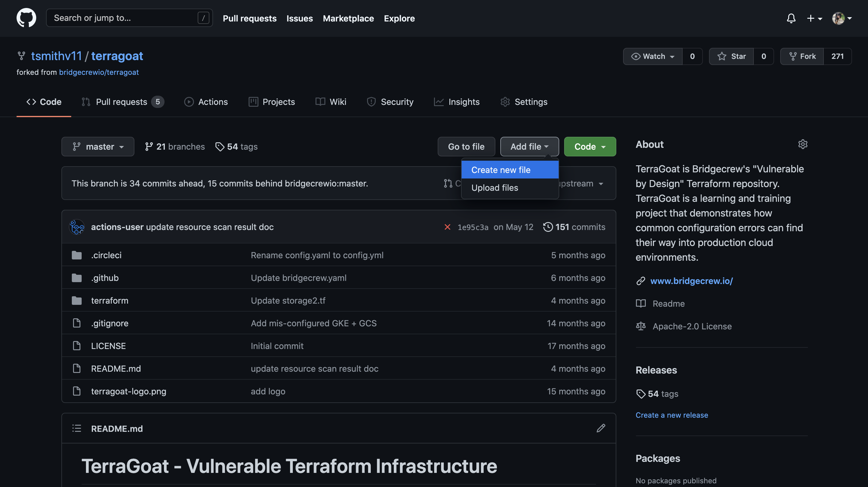
Task: Click the tag icon under Releases
Action: point(641,394)
